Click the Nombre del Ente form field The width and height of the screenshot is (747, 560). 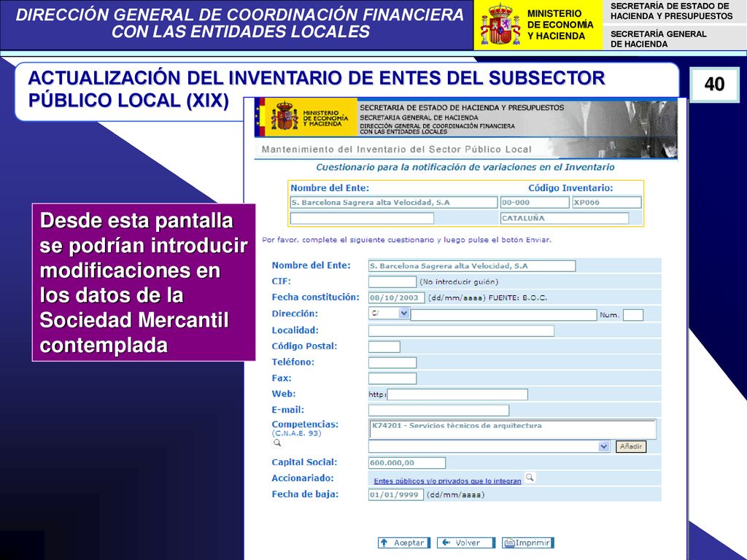point(472,265)
